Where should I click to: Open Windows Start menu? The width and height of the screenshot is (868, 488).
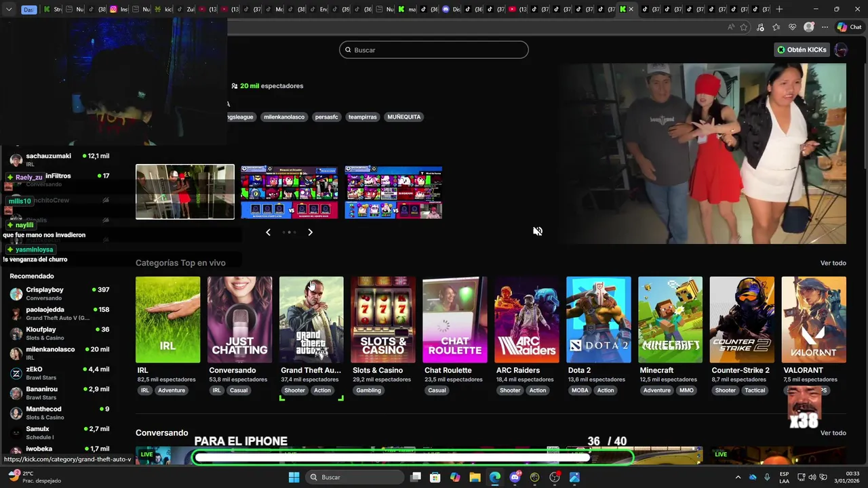point(294,477)
